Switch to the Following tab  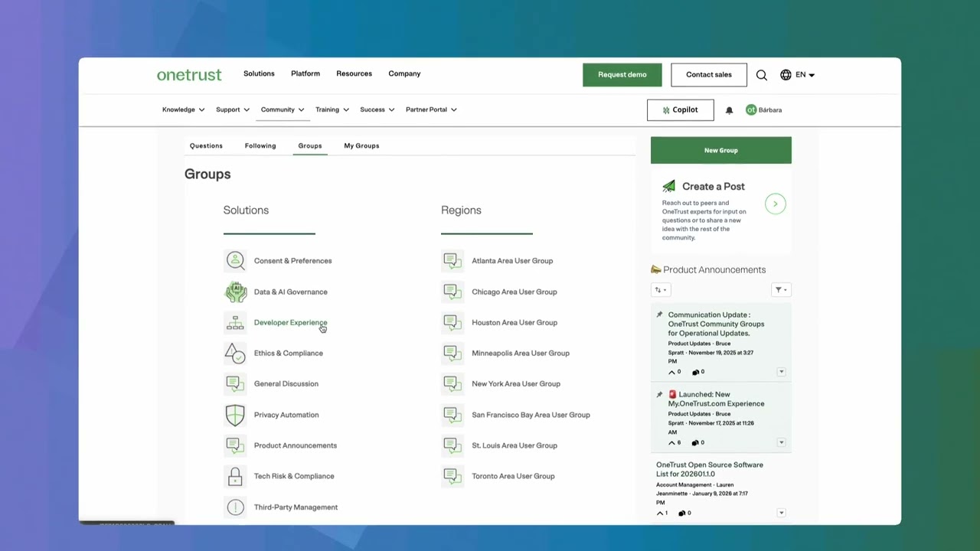(260, 145)
